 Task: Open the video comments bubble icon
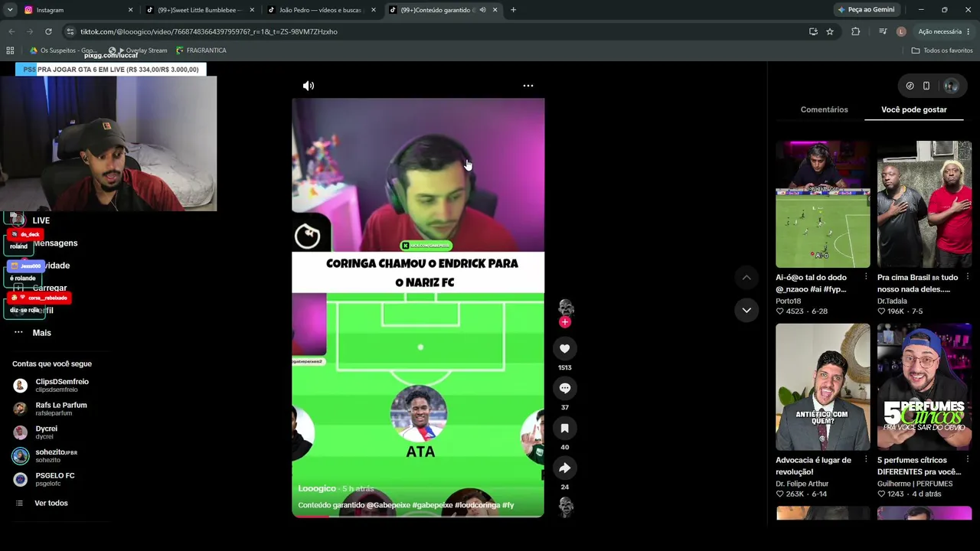point(565,388)
